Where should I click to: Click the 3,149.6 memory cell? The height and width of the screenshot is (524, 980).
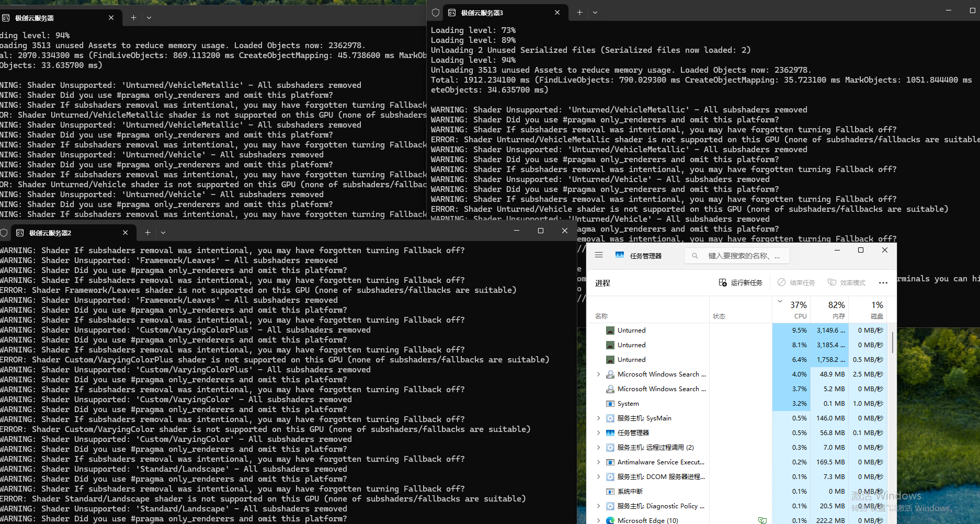pyautogui.click(x=829, y=331)
